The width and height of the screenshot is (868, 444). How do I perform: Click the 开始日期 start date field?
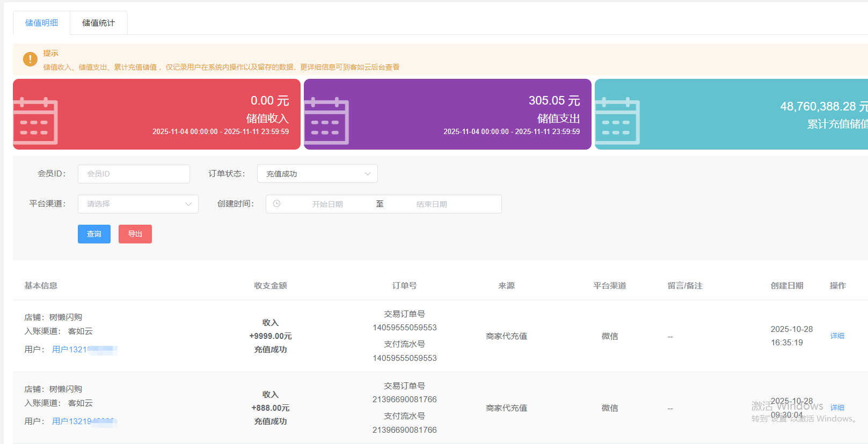coord(327,204)
